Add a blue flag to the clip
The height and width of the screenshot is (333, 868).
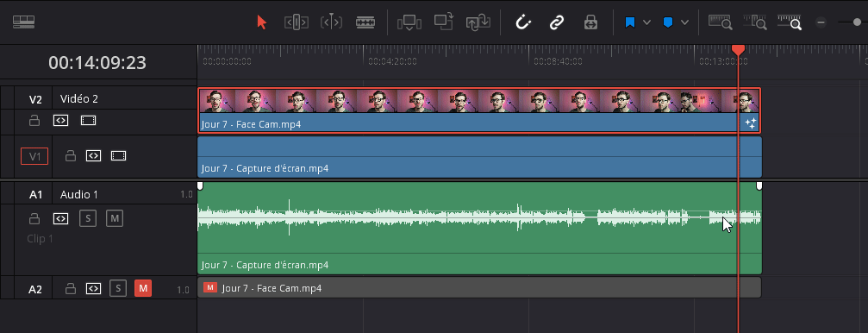click(629, 22)
